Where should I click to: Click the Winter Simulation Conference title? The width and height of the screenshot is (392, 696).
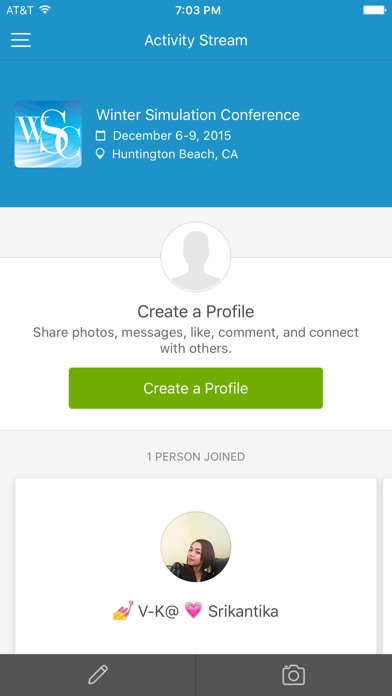198,115
